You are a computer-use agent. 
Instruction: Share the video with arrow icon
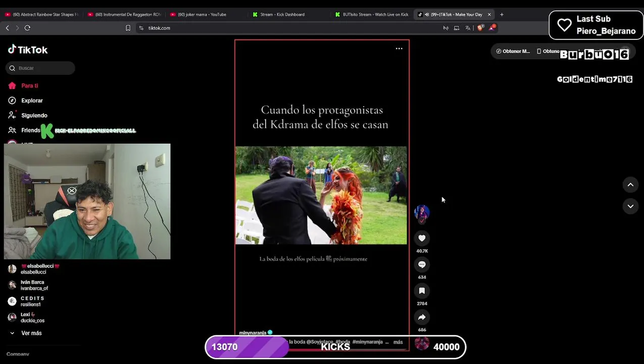pyautogui.click(x=422, y=317)
